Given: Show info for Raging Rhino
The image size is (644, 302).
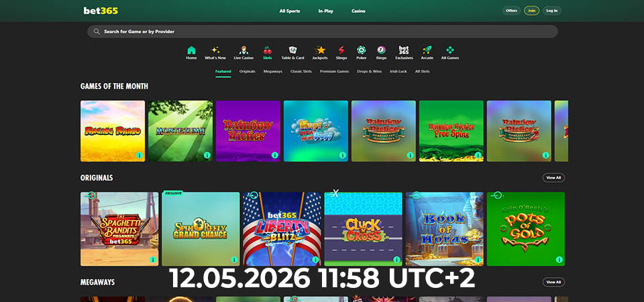Looking at the screenshot, I should [140, 155].
